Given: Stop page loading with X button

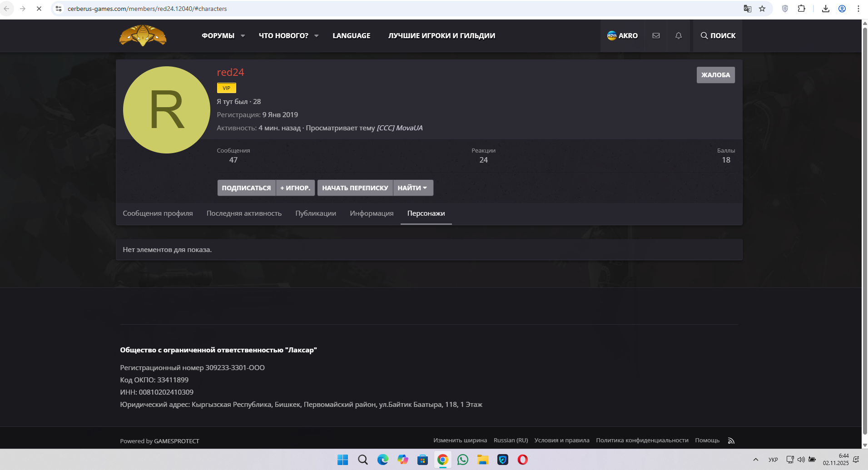Looking at the screenshot, I should tap(39, 9).
